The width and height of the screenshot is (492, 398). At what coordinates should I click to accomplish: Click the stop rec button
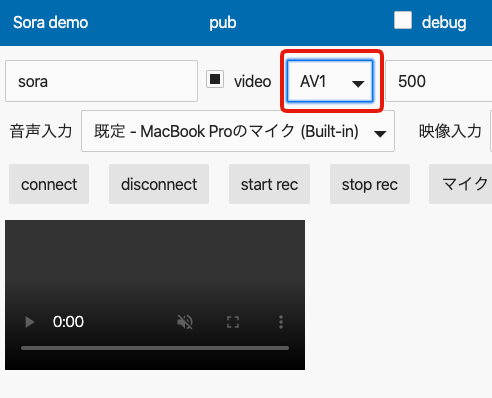370,184
